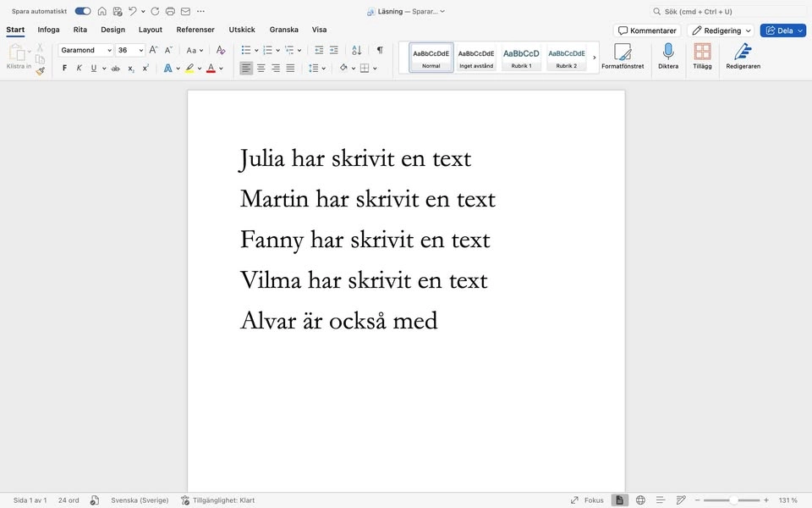Open the Granska tab
The image size is (812, 508).
click(x=284, y=30)
